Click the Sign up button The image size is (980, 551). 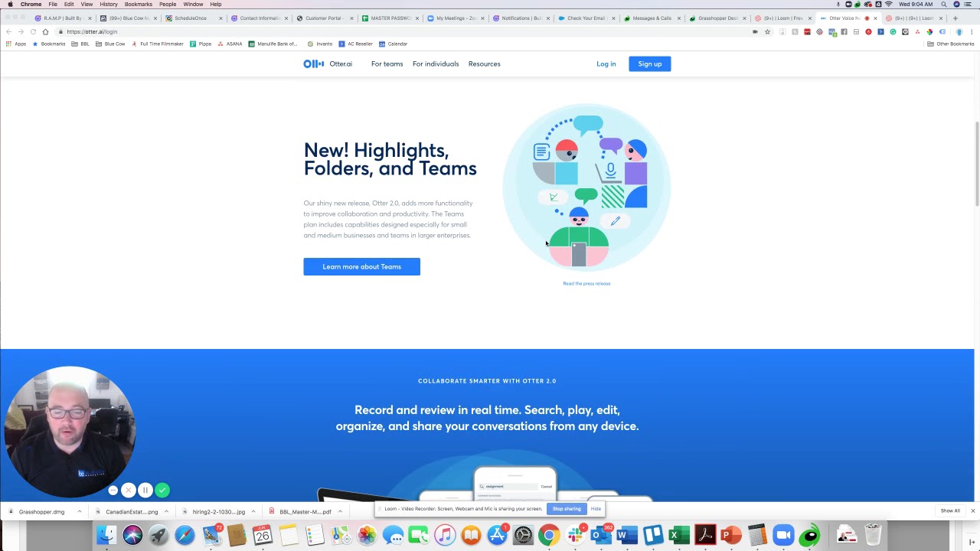tap(650, 64)
